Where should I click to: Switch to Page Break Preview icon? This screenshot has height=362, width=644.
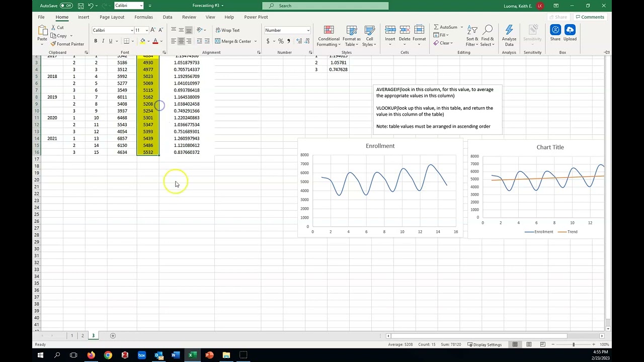click(542, 344)
